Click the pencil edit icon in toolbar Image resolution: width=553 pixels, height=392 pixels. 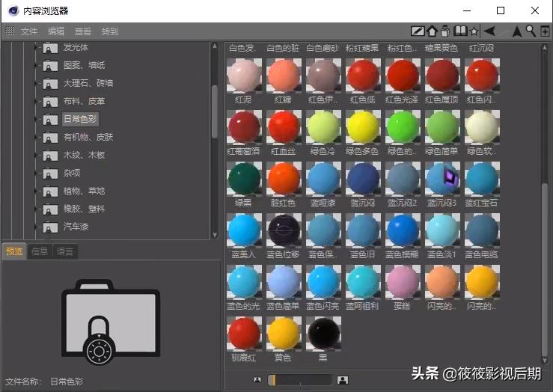tap(418, 31)
